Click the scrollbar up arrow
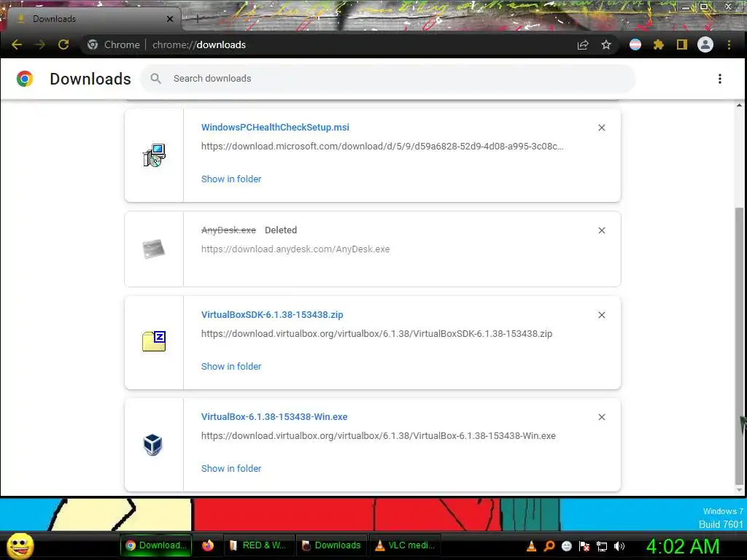Viewport: 747px width, 560px height. coord(740,105)
